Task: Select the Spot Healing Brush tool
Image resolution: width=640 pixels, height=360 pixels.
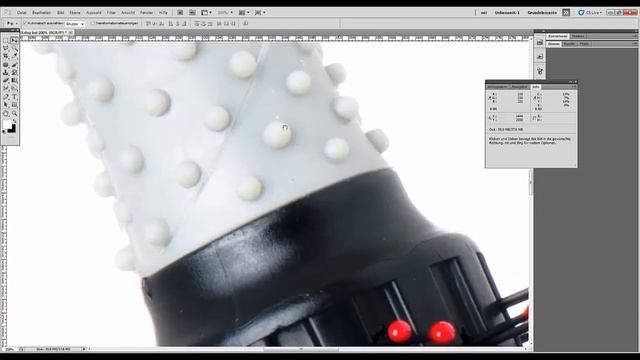Action: pos(6,64)
